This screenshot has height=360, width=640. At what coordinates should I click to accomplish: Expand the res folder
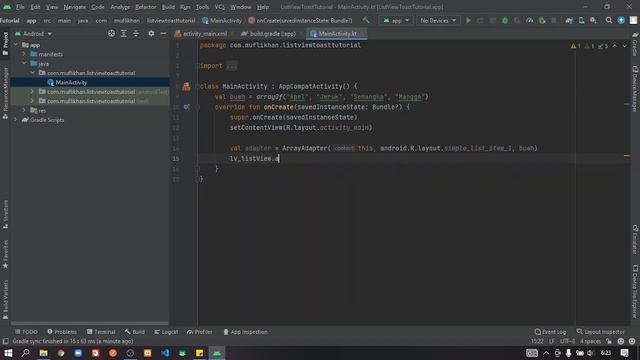[x=24, y=110]
